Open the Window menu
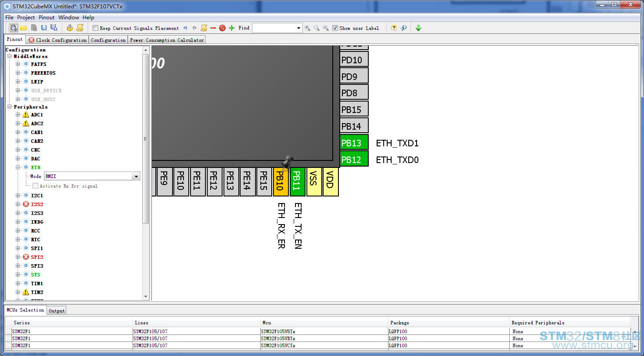644x356 pixels. tap(69, 18)
